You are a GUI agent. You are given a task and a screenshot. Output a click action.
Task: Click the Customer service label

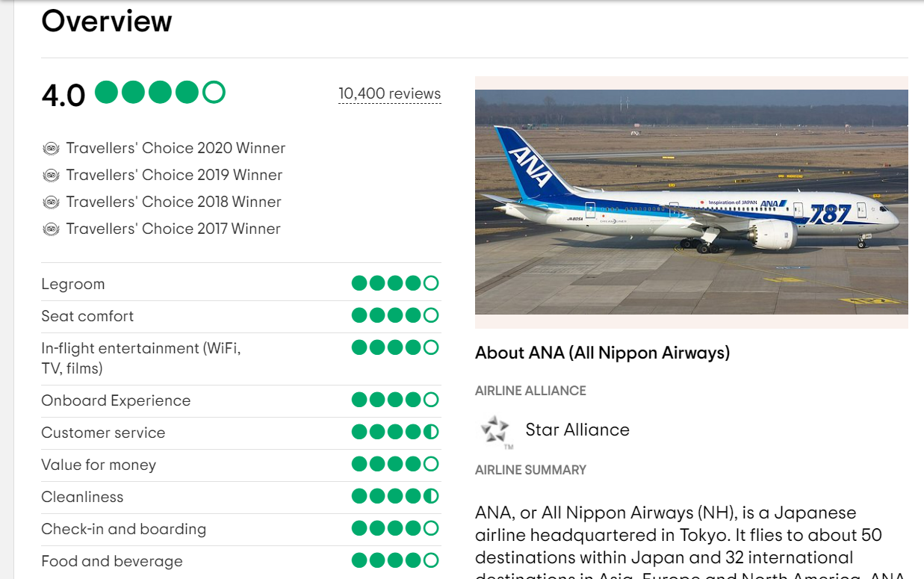click(103, 433)
